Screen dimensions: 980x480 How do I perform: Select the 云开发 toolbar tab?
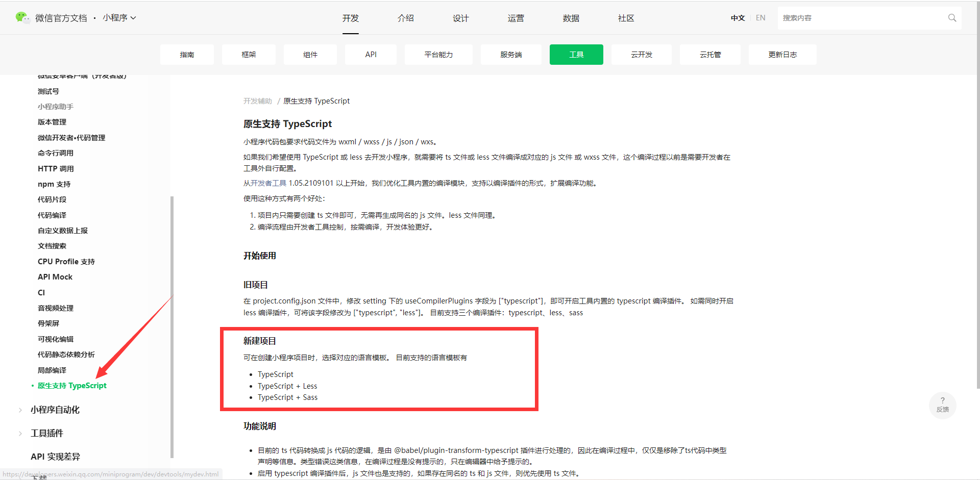tap(641, 54)
